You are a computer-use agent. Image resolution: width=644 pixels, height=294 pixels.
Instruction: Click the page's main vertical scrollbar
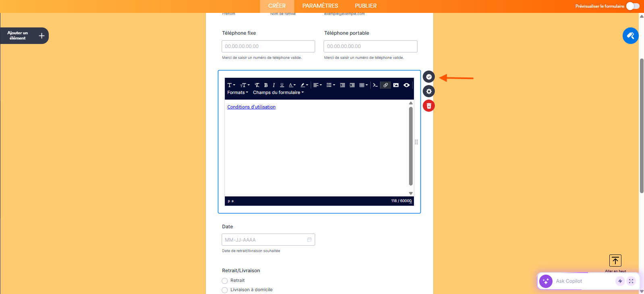(642, 126)
